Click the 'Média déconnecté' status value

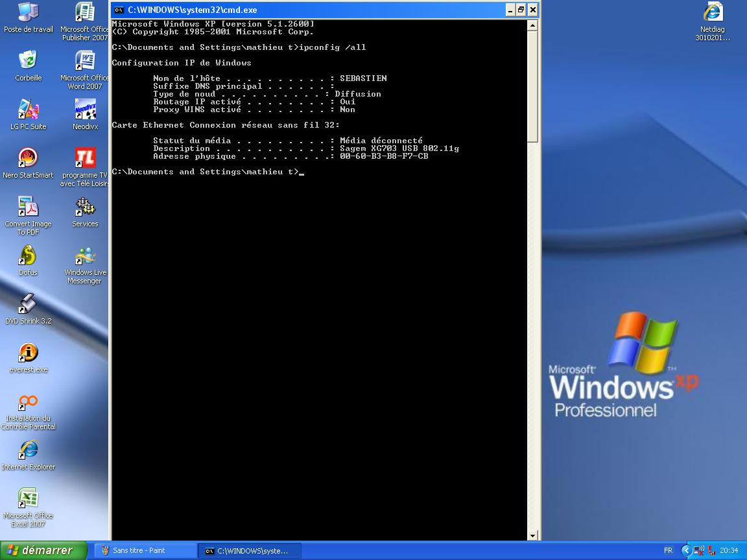point(381,141)
